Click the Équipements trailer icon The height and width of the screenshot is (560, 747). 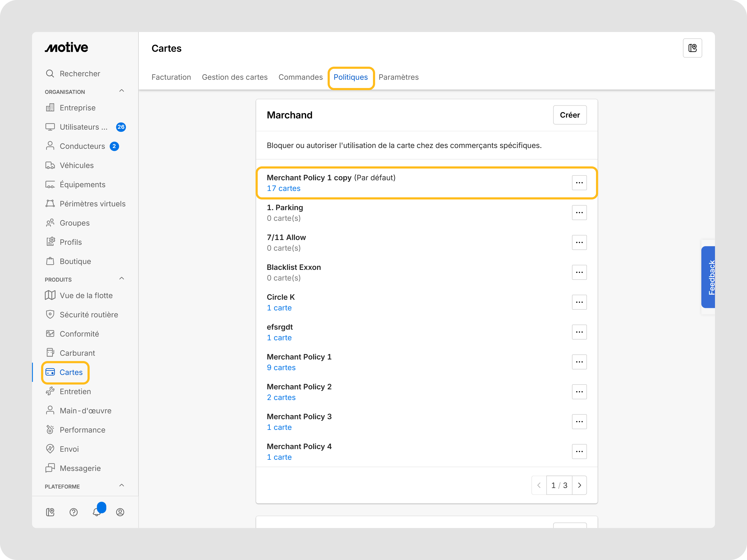[x=50, y=184]
